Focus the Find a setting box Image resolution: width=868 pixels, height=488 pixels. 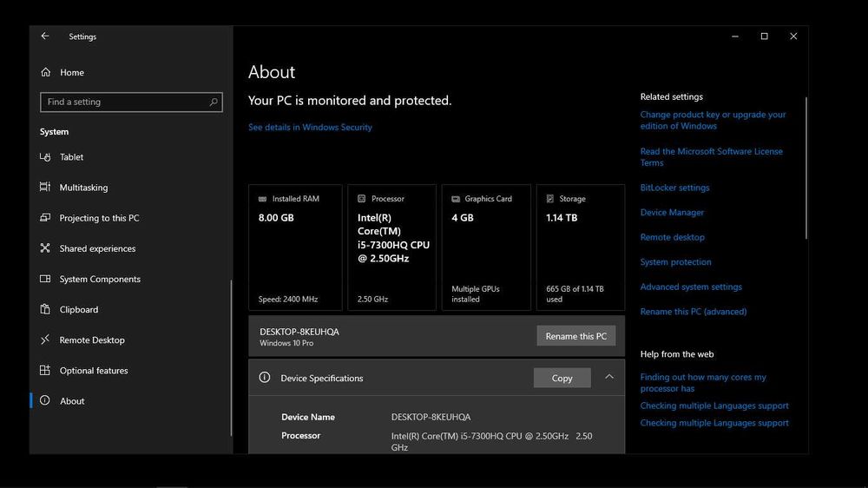[126, 102]
